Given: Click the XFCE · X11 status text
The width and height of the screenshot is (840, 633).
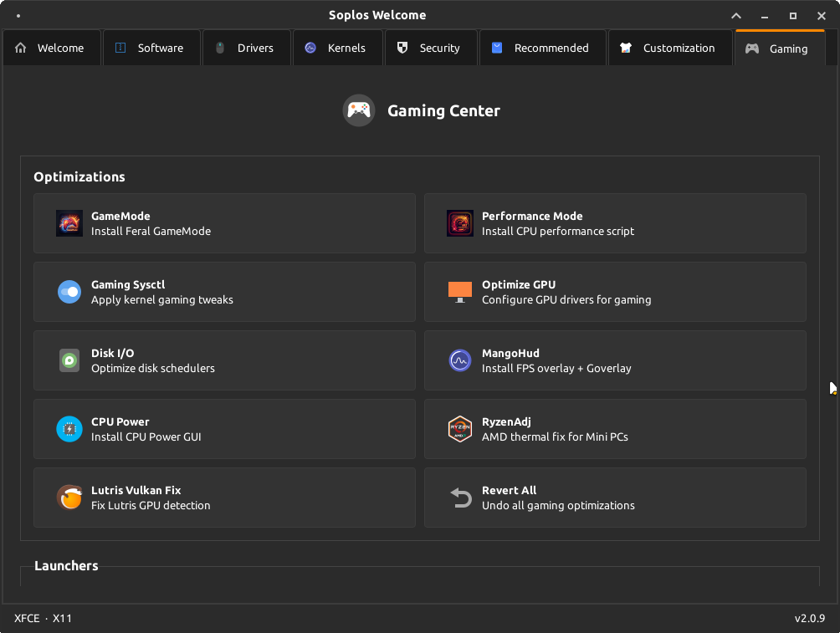Looking at the screenshot, I should (43, 618).
